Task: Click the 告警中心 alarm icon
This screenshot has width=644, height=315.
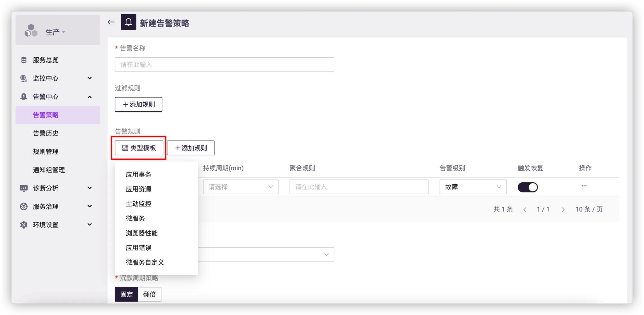Action: 24,97
